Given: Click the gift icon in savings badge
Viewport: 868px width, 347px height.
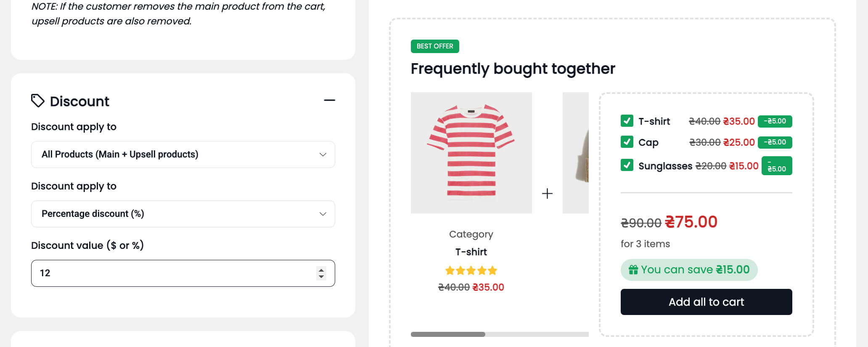Looking at the screenshot, I should [633, 270].
